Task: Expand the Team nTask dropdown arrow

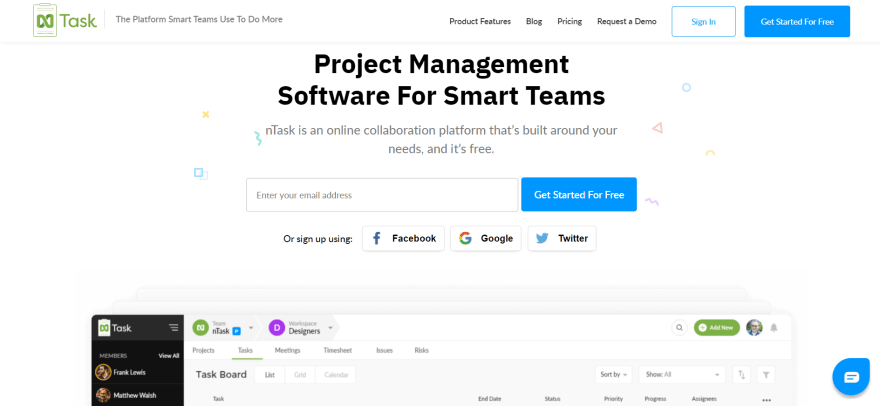Action: click(251, 327)
